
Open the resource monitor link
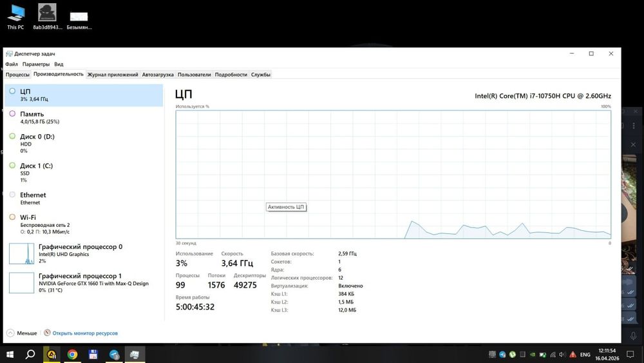(x=85, y=333)
